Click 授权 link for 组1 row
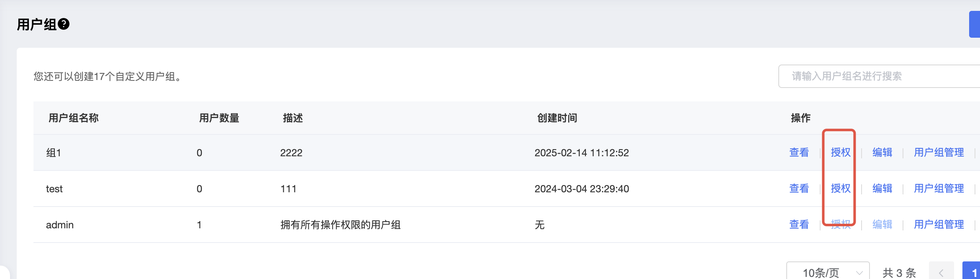Image resolution: width=980 pixels, height=279 pixels. point(841,152)
